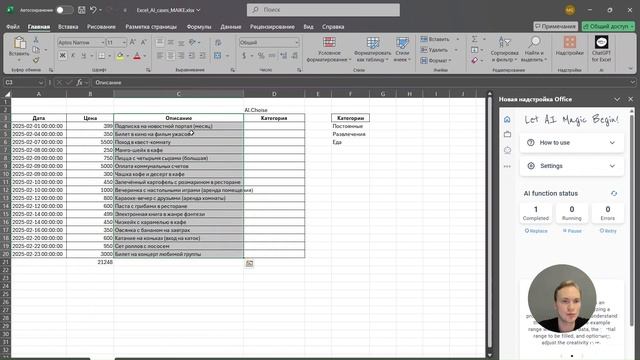640x360 pixels.
Task: Click the increase font size icon
Action: point(133,42)
